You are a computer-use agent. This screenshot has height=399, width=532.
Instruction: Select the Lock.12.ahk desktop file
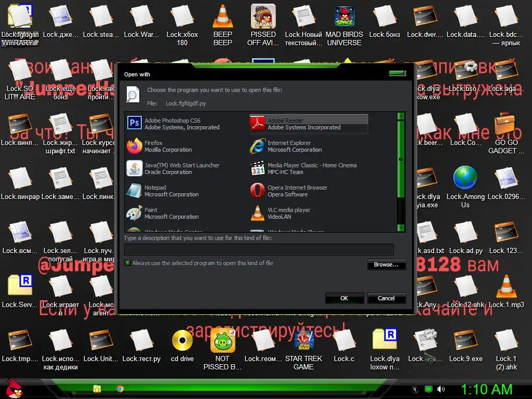coord(465,291)
